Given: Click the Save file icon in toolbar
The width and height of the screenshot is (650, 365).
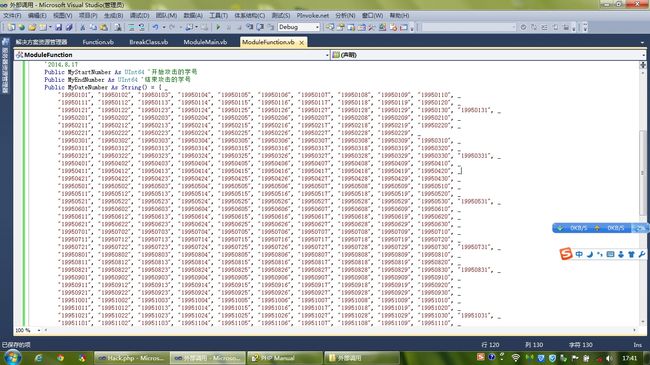Looking at the screenshot, I should pyautogui.click(x=58, y=27).
